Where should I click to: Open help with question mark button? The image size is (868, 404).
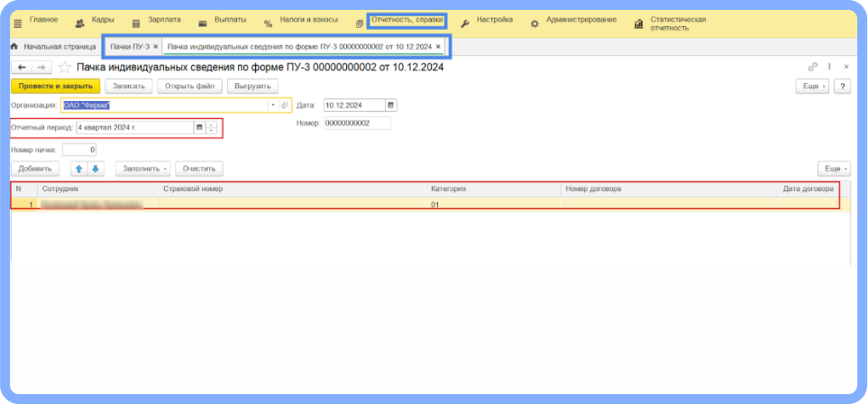843,86
